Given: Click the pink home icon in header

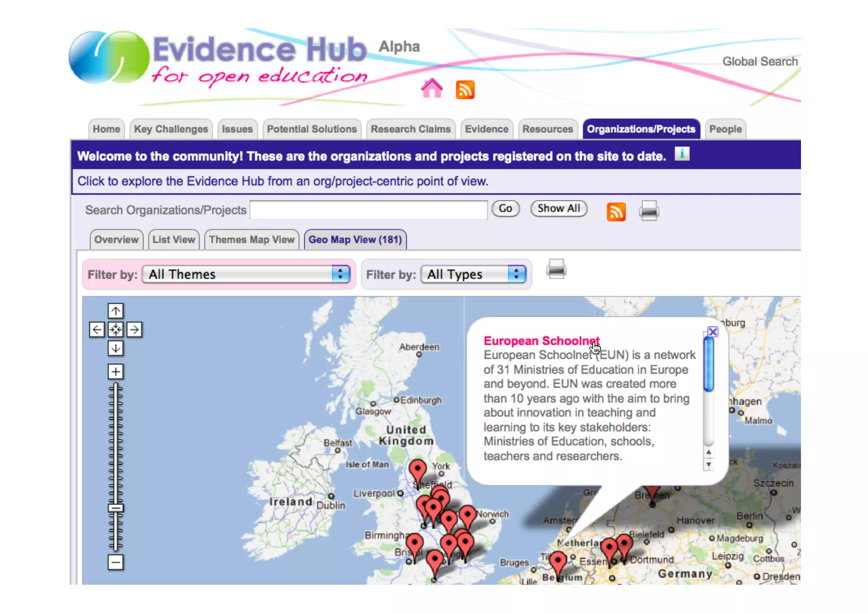Looking at the screenshot, I should [x=431, y=88].
